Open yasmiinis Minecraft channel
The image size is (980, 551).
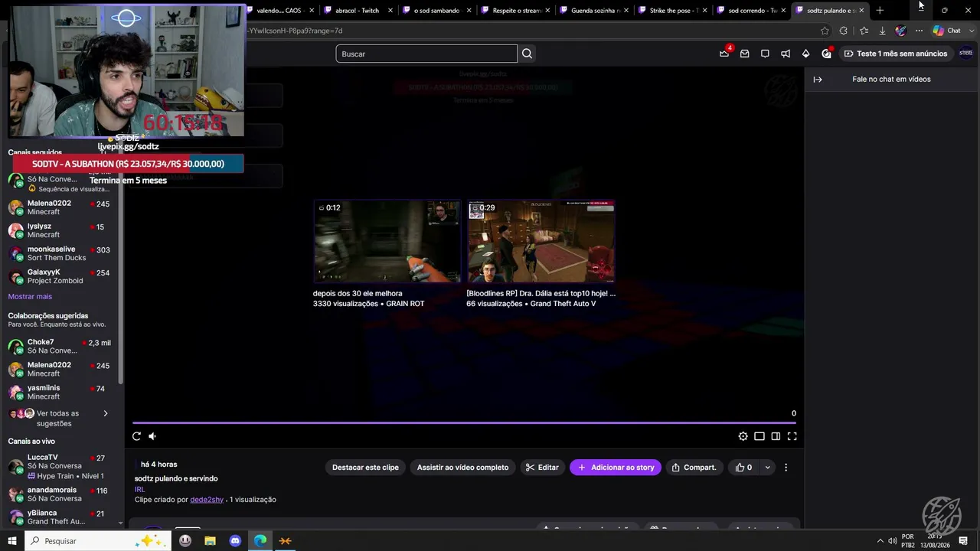click(61, 392)
